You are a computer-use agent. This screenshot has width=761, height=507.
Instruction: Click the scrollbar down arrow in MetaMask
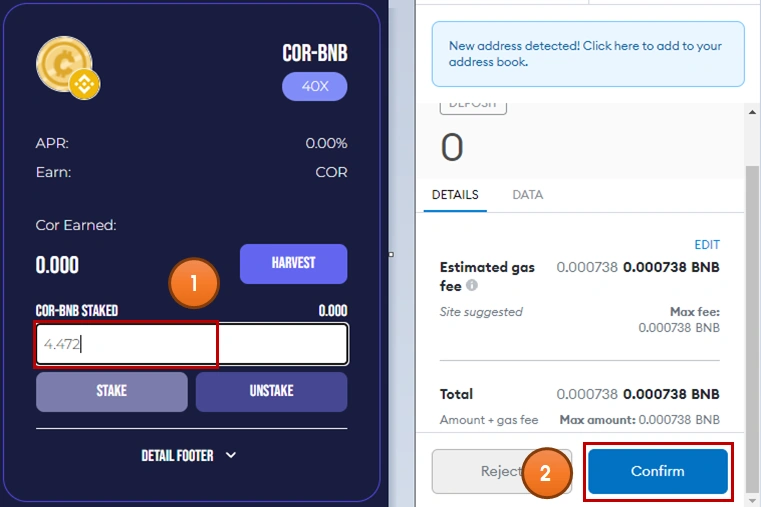pos(752,500)
